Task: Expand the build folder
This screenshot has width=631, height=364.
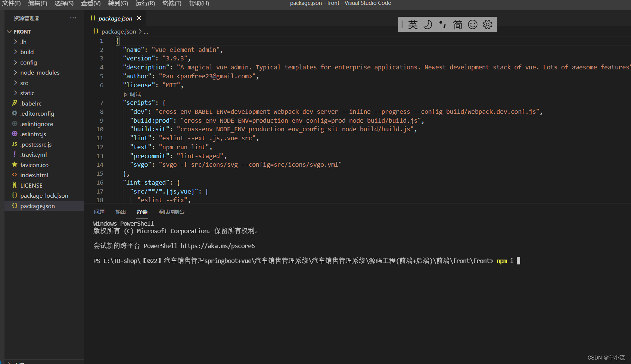Action: pyautogui.click(x=45, y=52)
